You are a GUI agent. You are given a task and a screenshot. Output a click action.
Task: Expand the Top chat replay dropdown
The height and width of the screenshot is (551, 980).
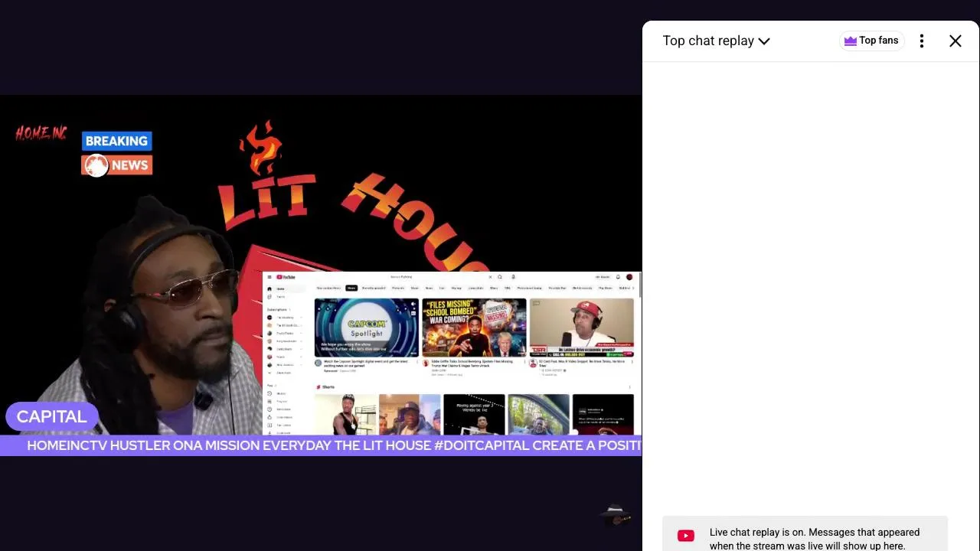point(716,41)
